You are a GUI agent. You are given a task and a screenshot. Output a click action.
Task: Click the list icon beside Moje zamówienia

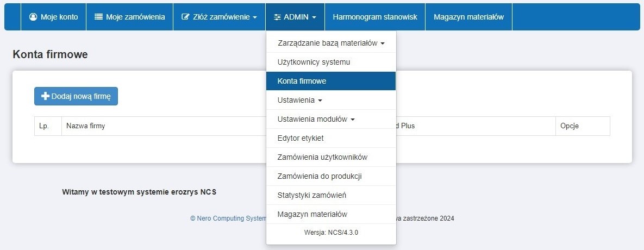[x=98, y=17]
